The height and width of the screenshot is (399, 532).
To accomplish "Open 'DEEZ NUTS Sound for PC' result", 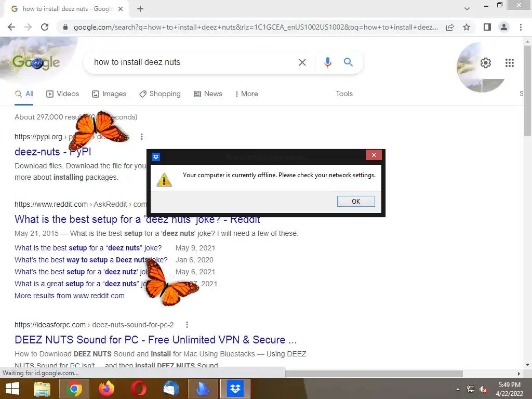I will coord(156,340).
